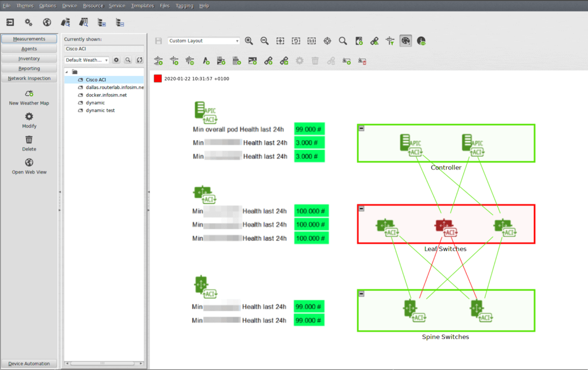This screenshot has width=588, height=370.
Task: Click the fit map to window icon
Action: [280, 41]
